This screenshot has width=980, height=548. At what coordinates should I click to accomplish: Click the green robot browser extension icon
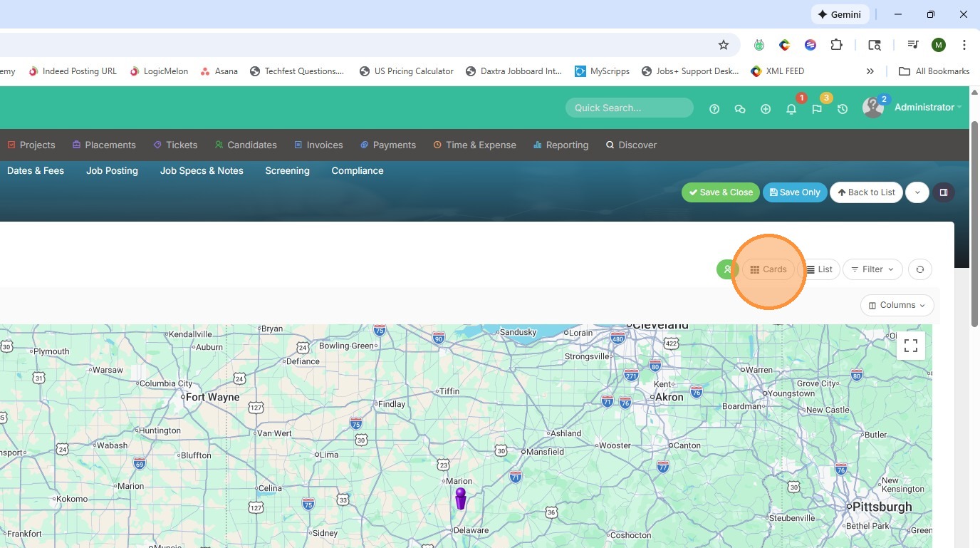pos(759,45)
